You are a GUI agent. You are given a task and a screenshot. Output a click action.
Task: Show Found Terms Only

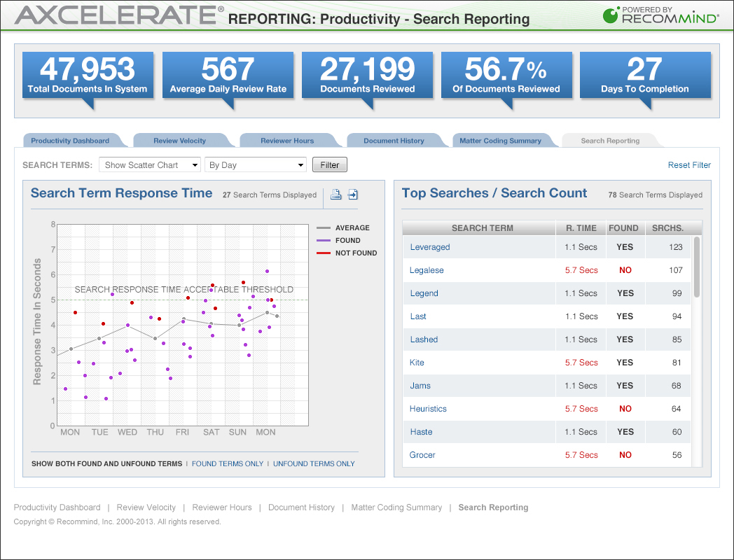point(228,463)
